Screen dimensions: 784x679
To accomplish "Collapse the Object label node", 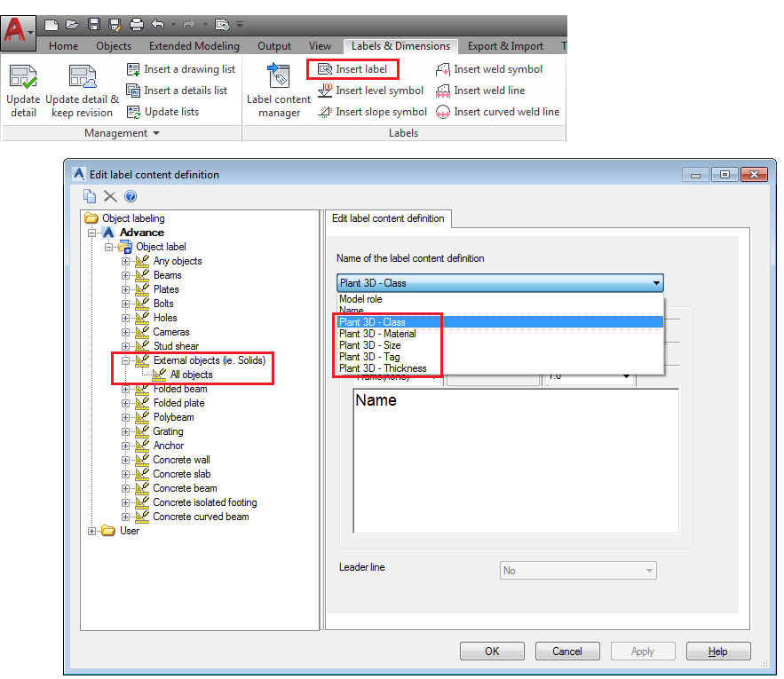I will (108, 247).
